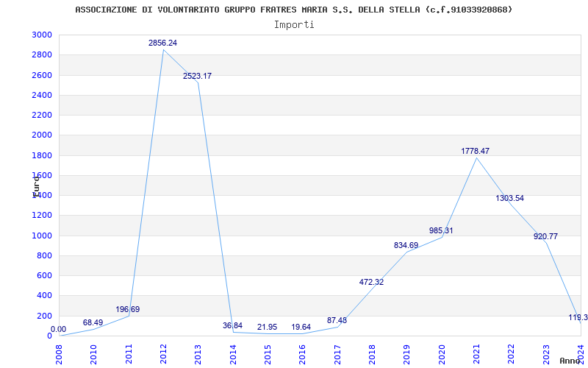Viewport: 588px width, 368px height.
Task: Click the 2017 x-axis year label
Action: [337, 354]
